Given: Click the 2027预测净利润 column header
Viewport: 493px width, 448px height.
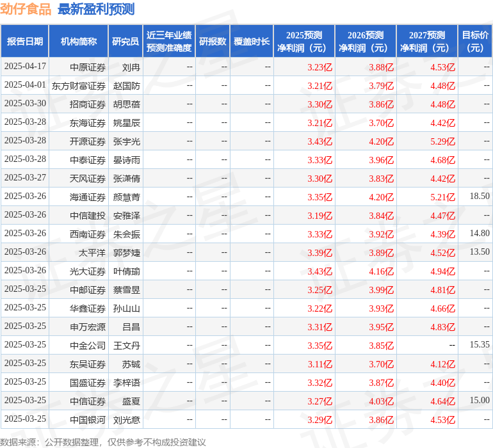Looking at the screenshot, I should point(426,42).
